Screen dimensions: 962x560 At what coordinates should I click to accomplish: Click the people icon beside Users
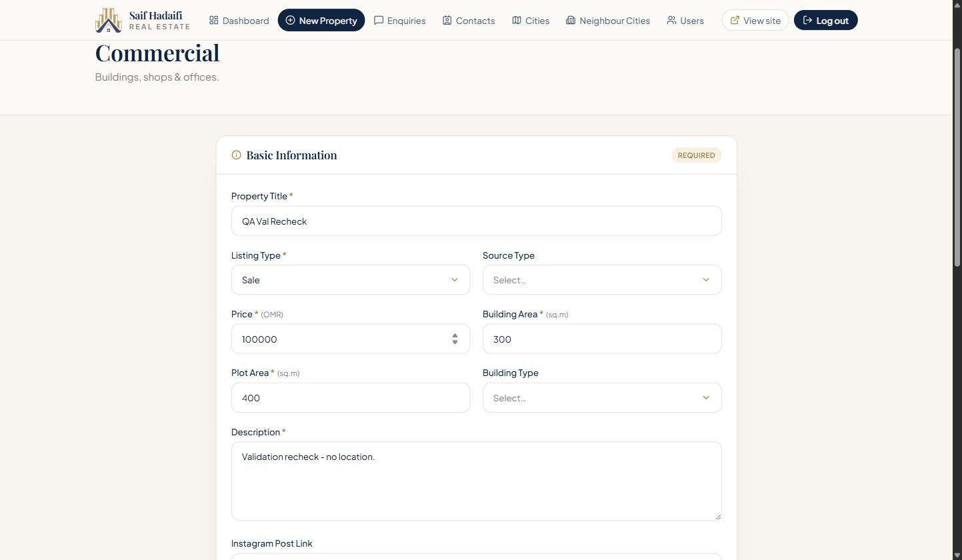671,20
